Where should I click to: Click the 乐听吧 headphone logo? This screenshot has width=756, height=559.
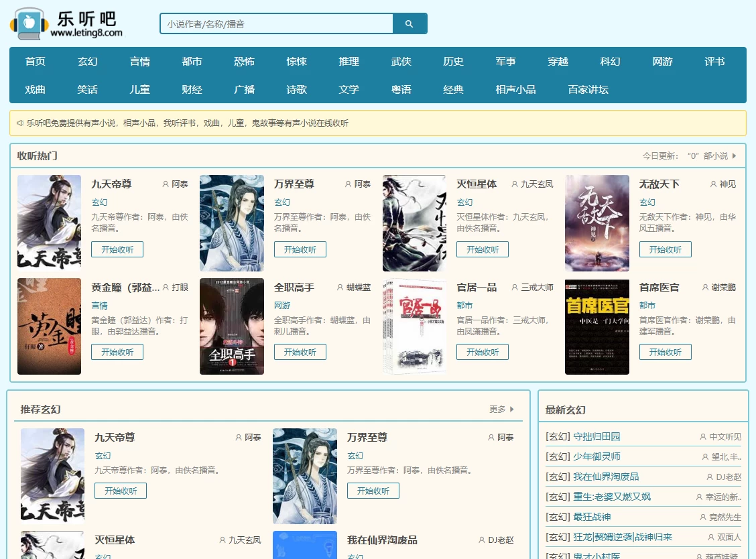(29, 23)
